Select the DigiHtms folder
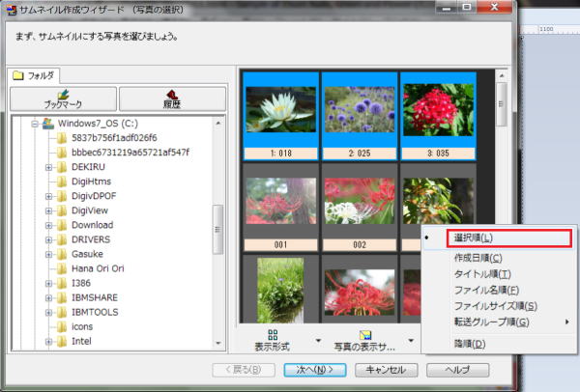 [x=91, y=182]
